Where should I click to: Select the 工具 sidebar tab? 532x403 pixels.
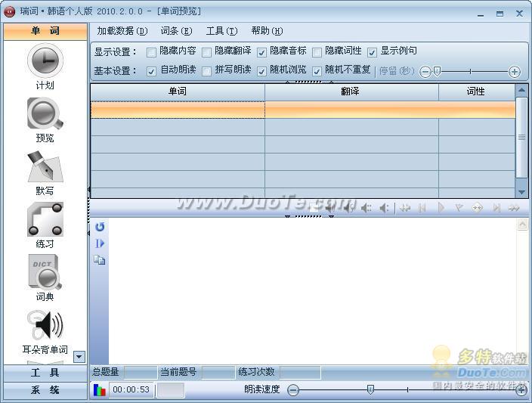point(45,373)
